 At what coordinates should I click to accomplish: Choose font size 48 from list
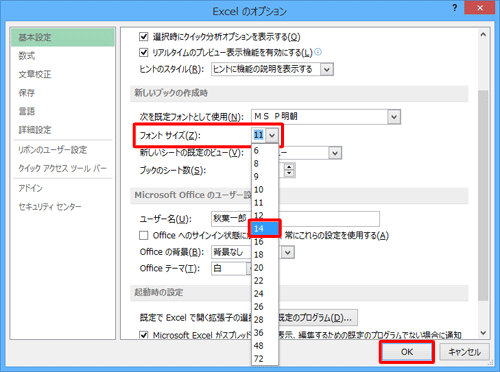point(265,345)
